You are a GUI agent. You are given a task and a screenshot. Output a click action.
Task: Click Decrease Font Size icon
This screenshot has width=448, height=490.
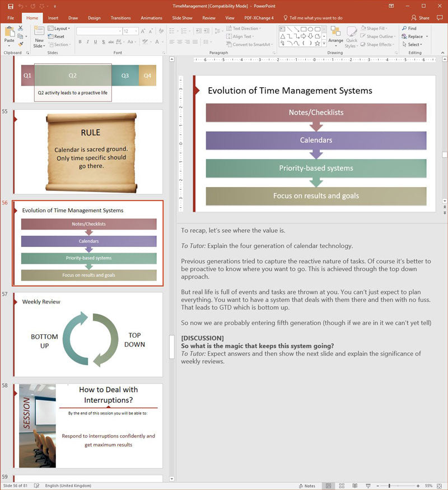[x=151, y=31]
